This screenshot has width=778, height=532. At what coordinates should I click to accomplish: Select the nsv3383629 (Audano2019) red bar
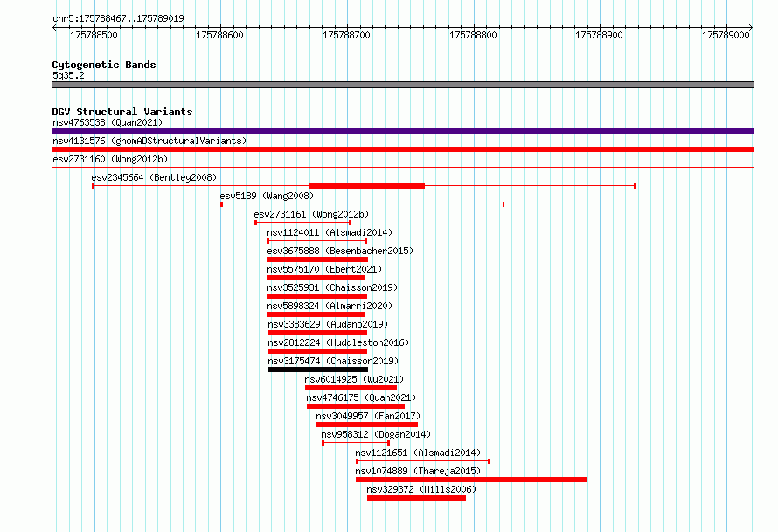tap(317, 333)
